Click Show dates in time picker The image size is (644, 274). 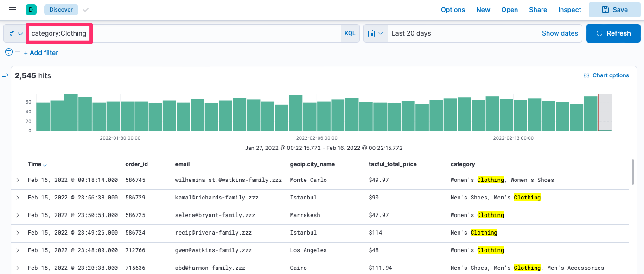[x=560, y=34]
